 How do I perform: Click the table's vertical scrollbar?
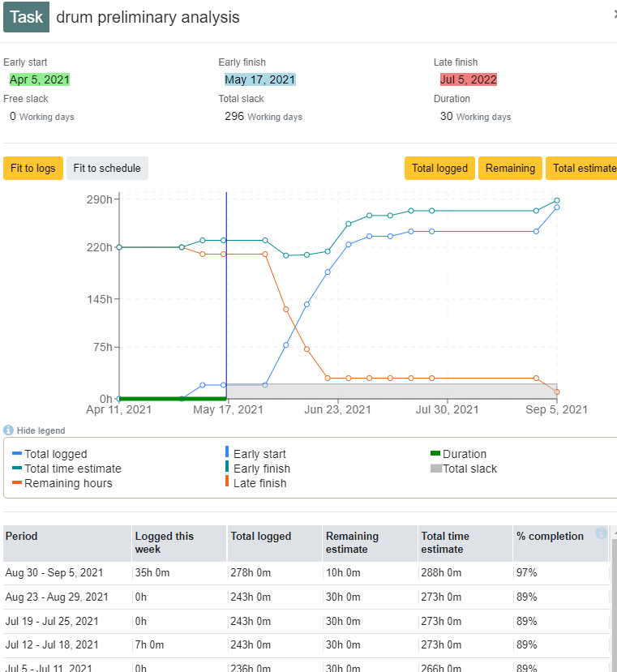point(614,600)
